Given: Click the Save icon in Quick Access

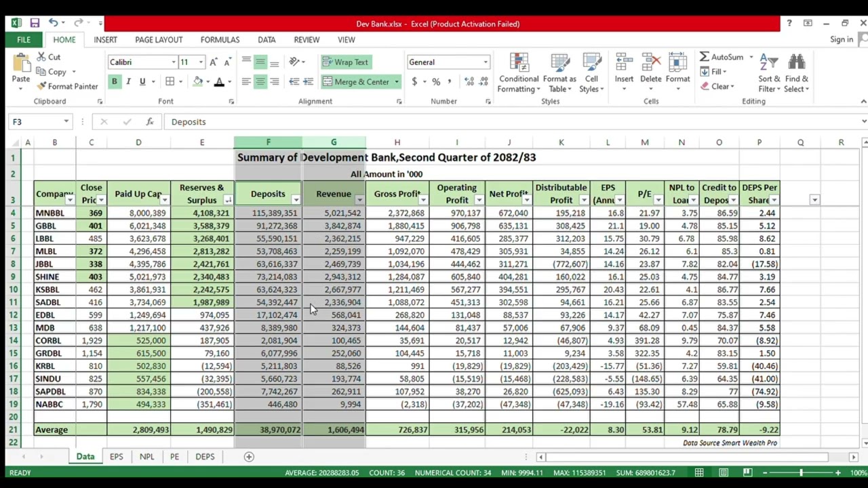Looking at the screenshot, I should tap(35, 23).
